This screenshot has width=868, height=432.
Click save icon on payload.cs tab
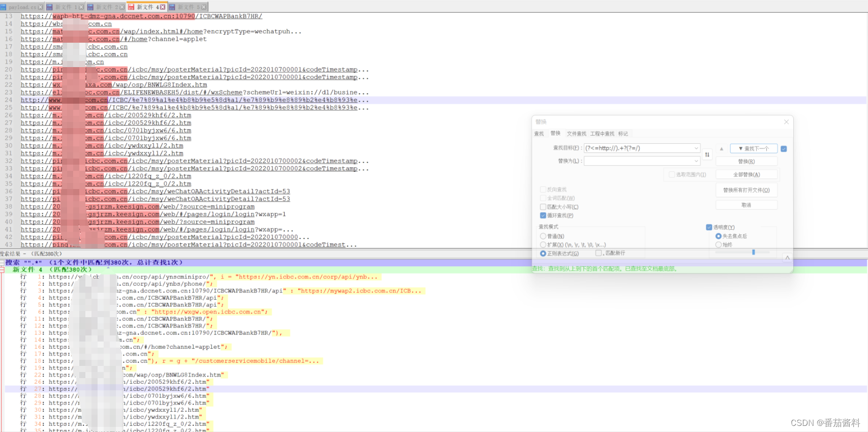3,7
